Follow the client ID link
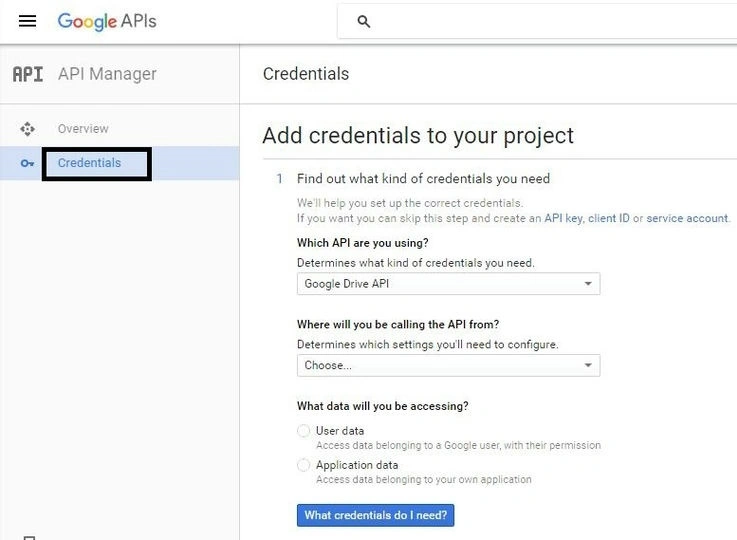 click(x=608, y=218)
